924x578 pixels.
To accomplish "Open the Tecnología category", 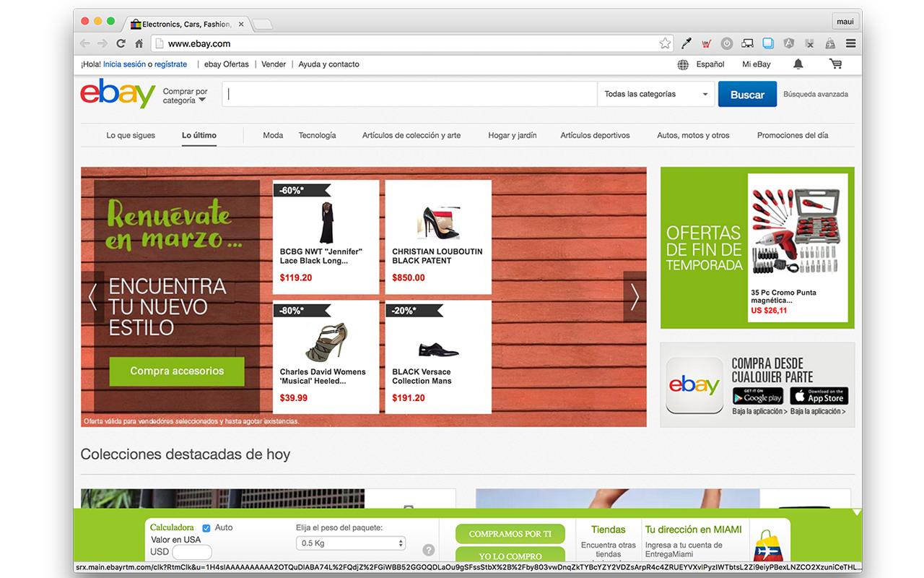I will click(318, 135).
